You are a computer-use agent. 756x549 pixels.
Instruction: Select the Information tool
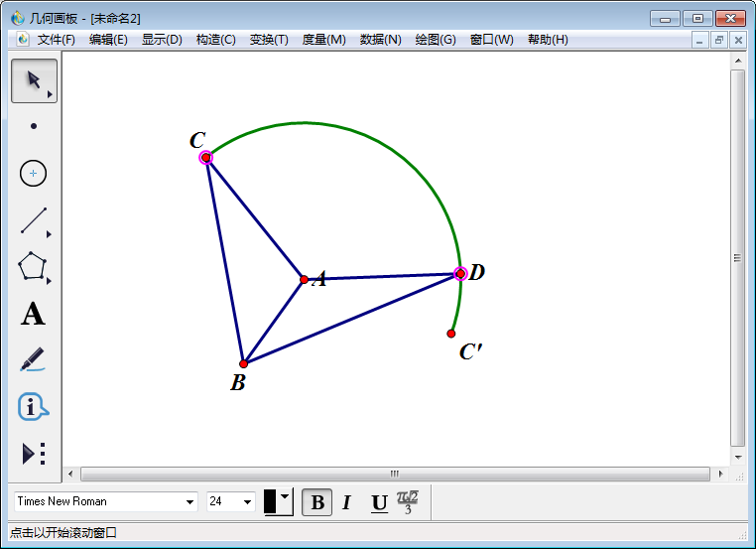(33, 407)
